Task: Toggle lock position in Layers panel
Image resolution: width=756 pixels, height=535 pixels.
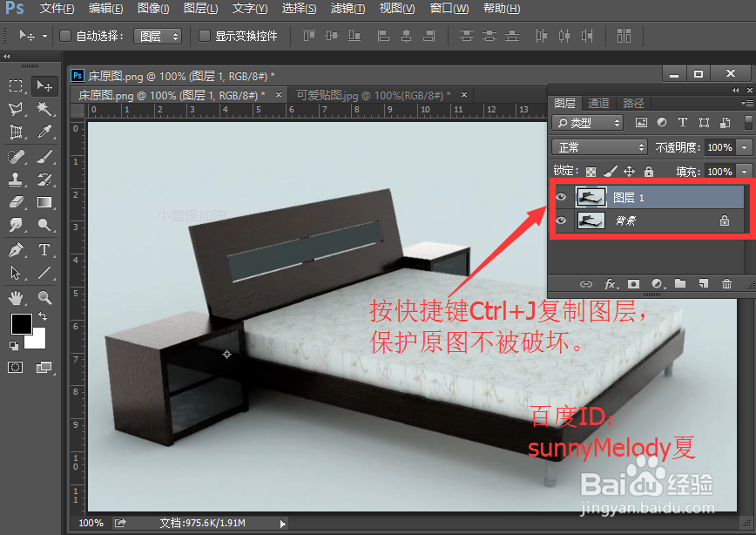Action: (629, 172)
